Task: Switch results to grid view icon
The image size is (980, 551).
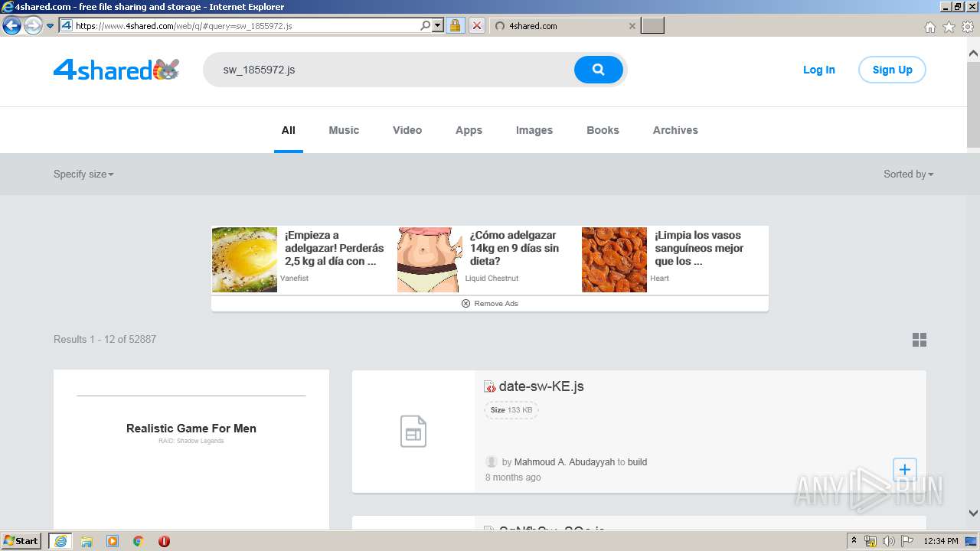Action: (920, 340)
